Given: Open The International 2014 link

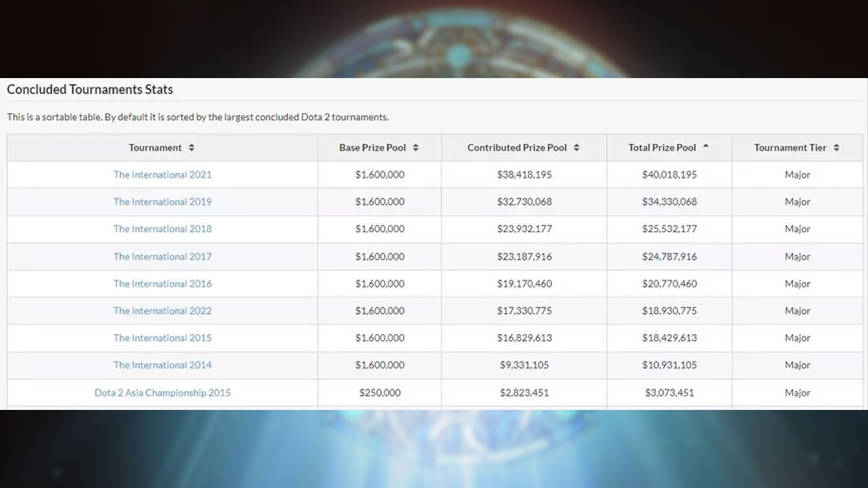Looking at the screenshot, I should (163, 365).
